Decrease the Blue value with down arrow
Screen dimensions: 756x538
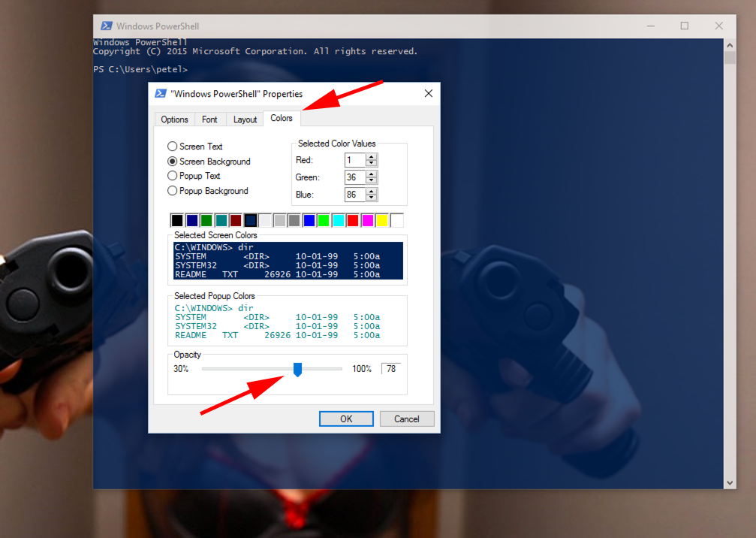(372, 198)
